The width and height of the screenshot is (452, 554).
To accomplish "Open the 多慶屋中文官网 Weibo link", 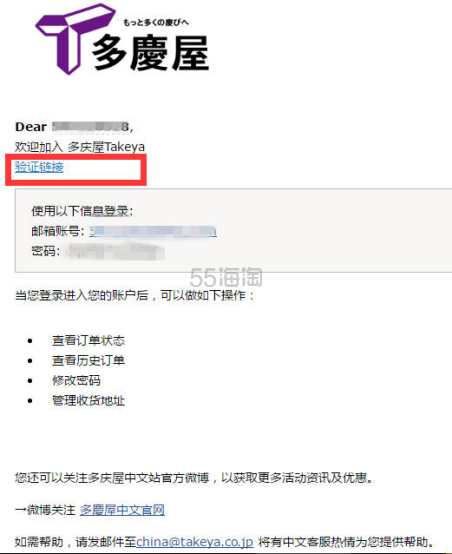I will [122, 510].
